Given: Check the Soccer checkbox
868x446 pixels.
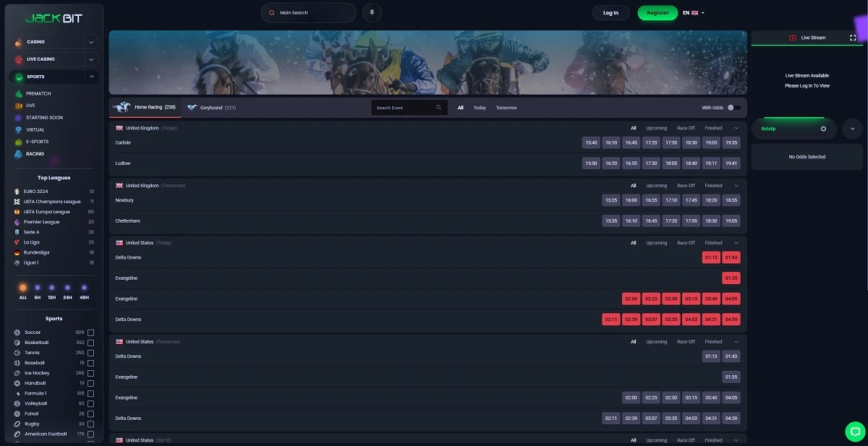Looking at the screenshot, I should click(x=90, y=333).
